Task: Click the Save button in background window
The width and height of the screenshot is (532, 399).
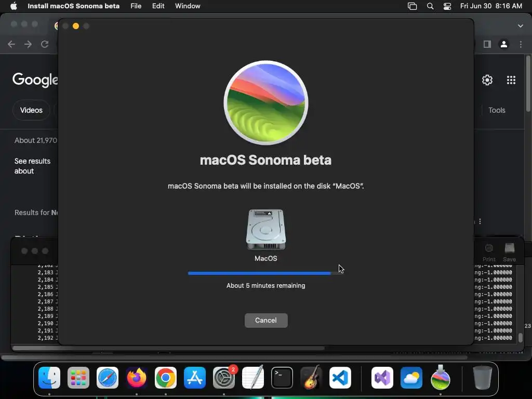Action: [x=509, y=253]
